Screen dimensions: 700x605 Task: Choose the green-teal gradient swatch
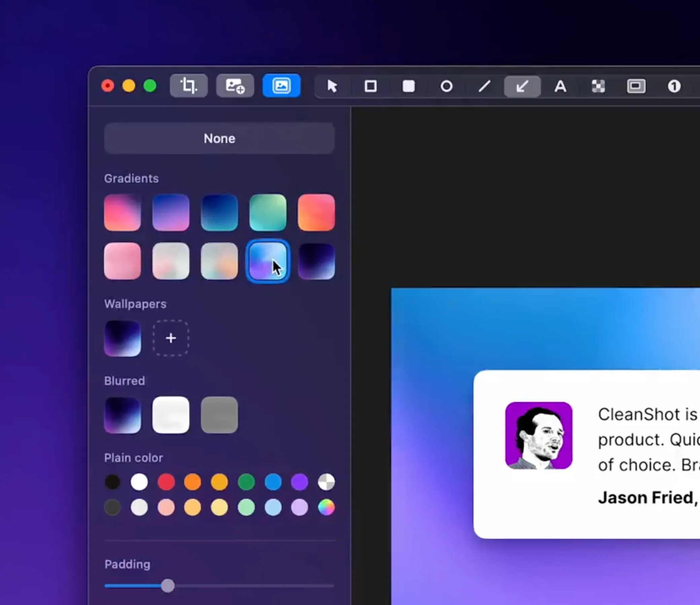pyautogui.click(x=268, y=212)
